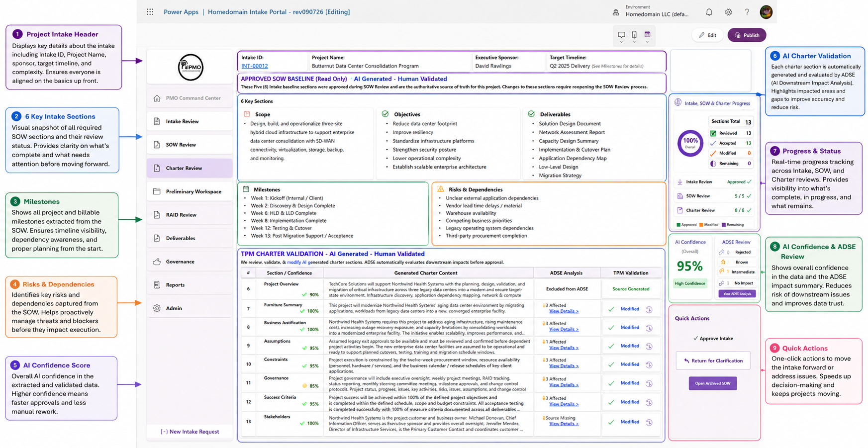Image resolution: width=868 pixels, height=448 pixels.
Task: Open the Power Apps app launcher grid
Action: click(x=150, y=12)
